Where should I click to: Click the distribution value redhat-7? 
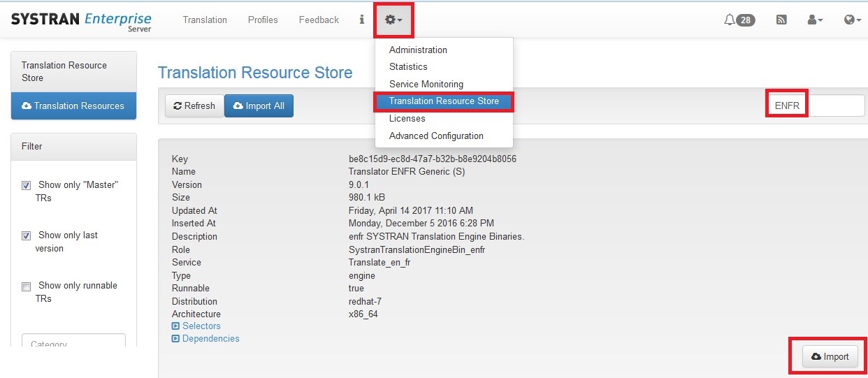[365, 301]
